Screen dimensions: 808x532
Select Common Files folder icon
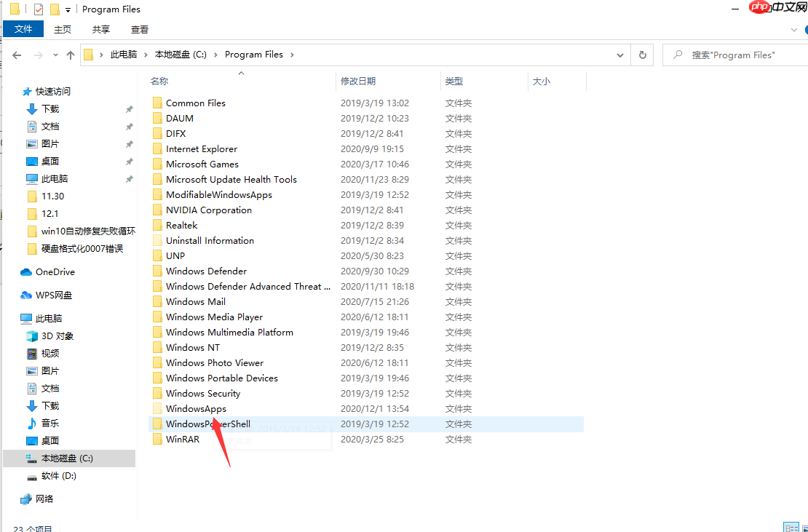coord(158,103)
